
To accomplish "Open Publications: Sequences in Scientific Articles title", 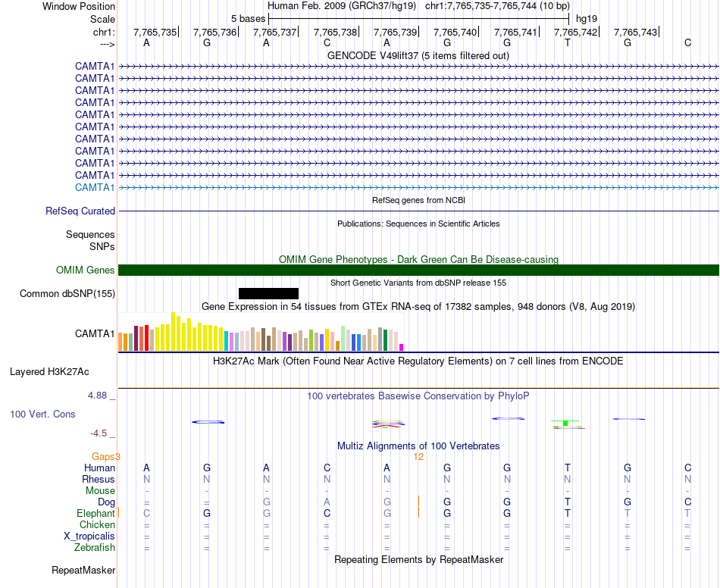I will (418, 224).
